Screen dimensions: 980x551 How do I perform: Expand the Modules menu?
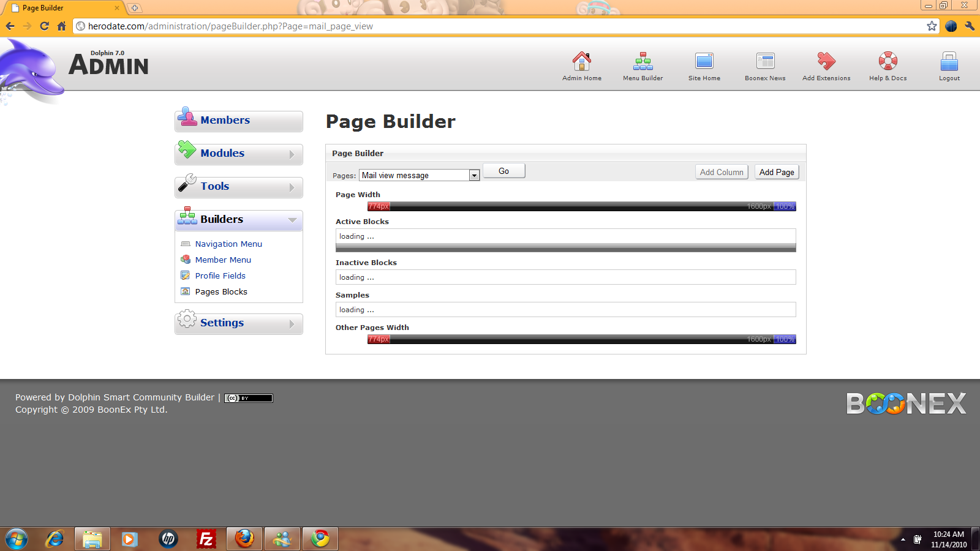tap(239, 154)
